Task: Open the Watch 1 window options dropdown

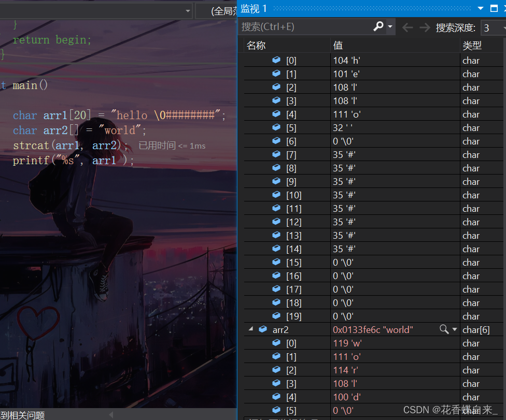Action: pyautogui.click(x=481, y=8)
